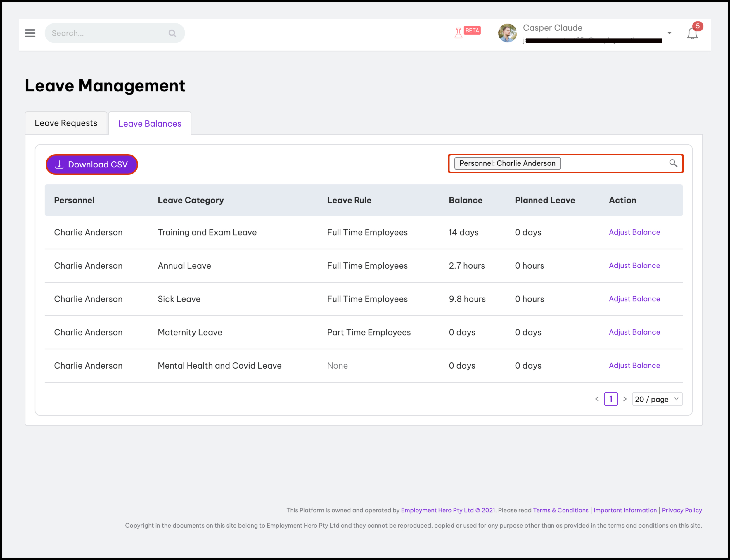Viewport: 730px width, 560px height.
Task: Click the Action column header
Action: click(x=622, y=200)
